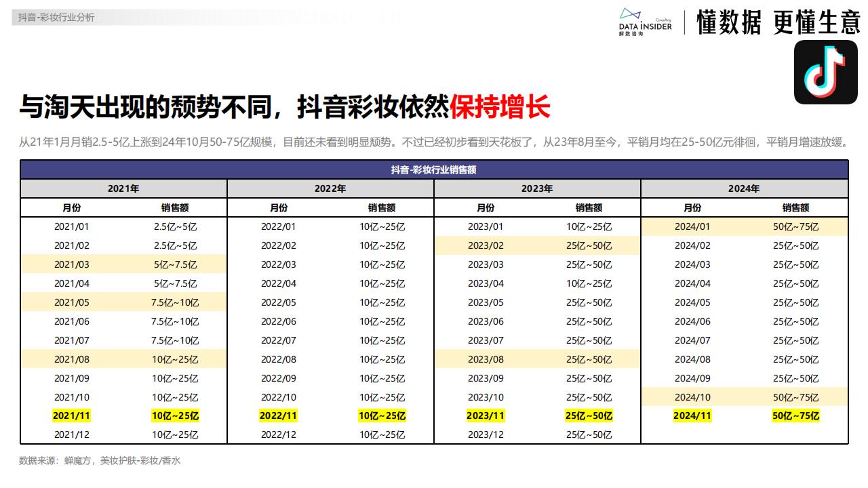The image size is (868, 488).
Task: Select the 2024/05 month cell
Action: click(692, 302)
